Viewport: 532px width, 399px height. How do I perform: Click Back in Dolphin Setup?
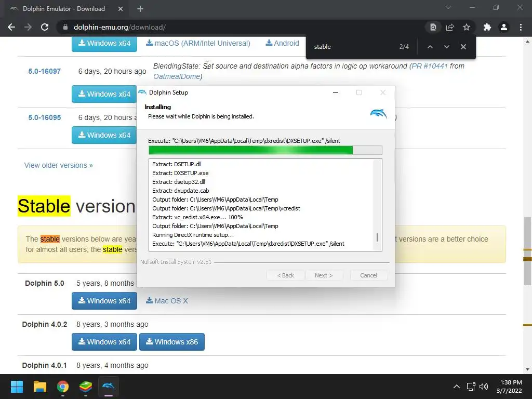(285, 275)
